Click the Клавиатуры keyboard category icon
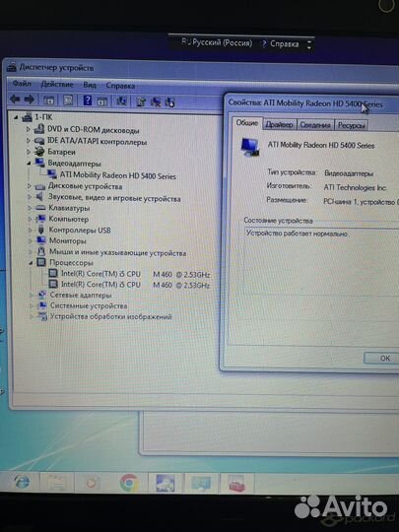 [40, 208]
